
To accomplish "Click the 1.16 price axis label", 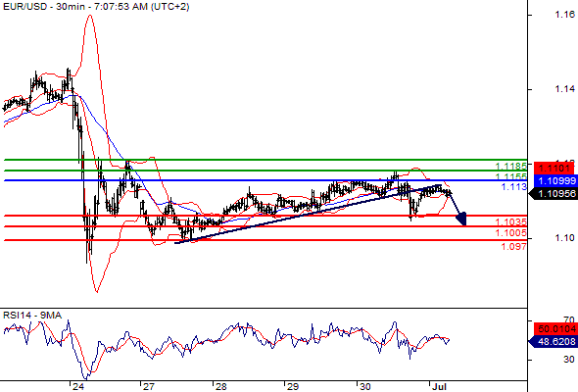I will pyautogui.click(x=565, y=15).
